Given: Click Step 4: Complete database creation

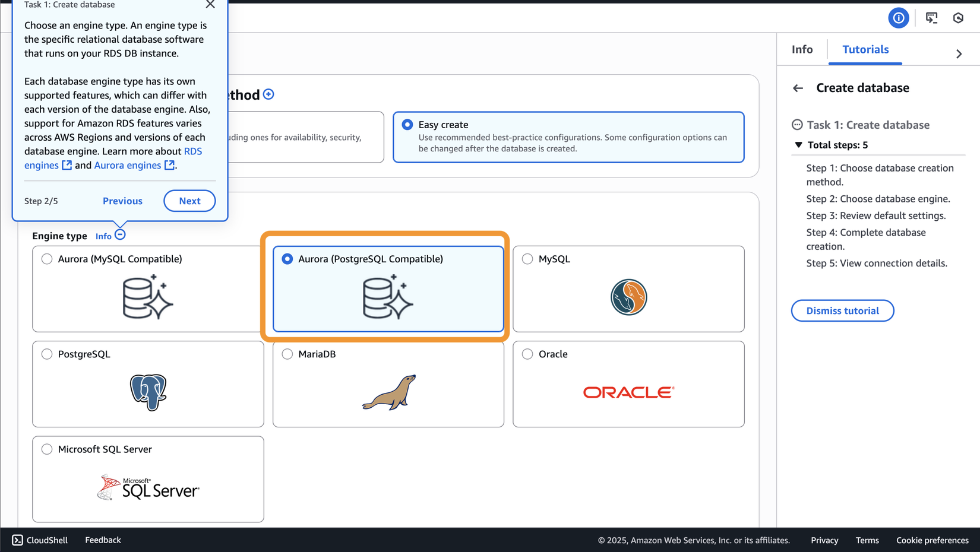Looking at the screenshot, I should point(866,239).
